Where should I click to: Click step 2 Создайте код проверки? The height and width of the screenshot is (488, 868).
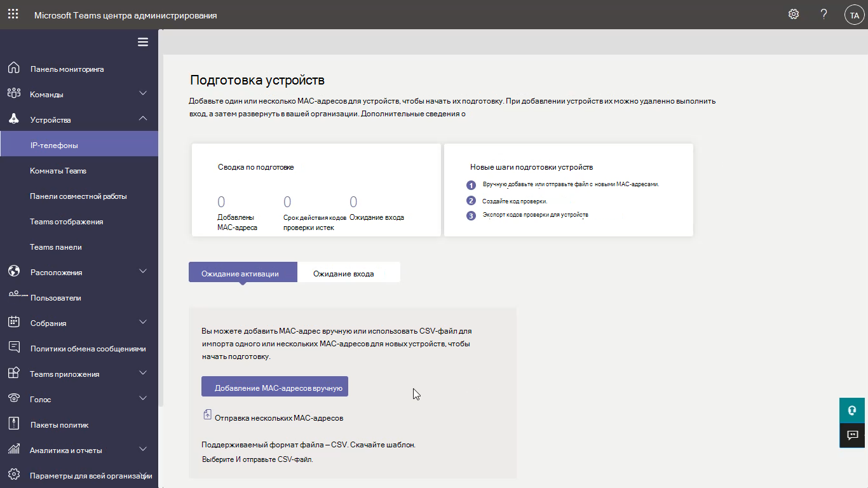point(515,201)
